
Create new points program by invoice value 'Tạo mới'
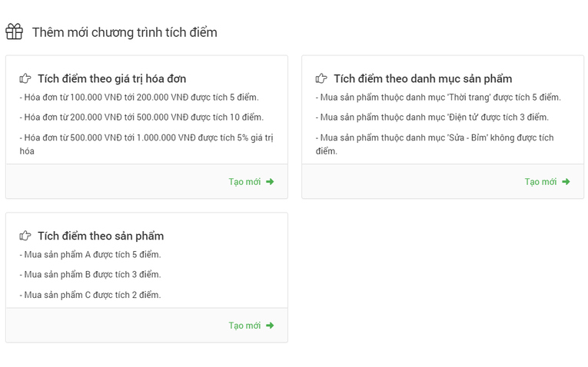244,182
